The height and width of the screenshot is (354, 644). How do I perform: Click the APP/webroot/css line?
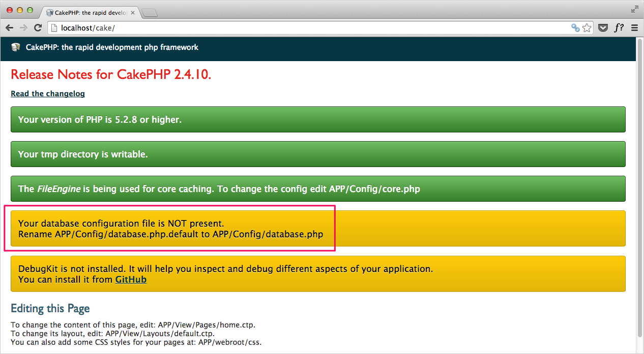[136, 342]
